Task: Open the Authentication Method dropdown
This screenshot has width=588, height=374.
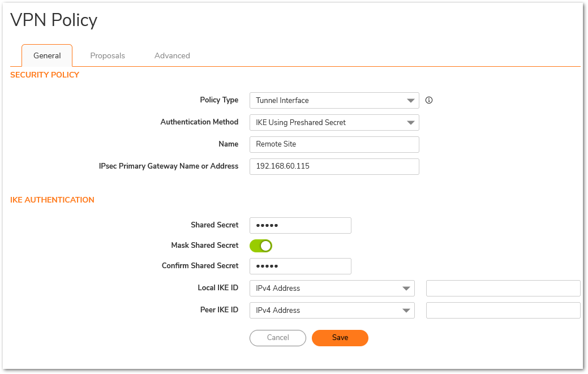Action: point(334,123)
